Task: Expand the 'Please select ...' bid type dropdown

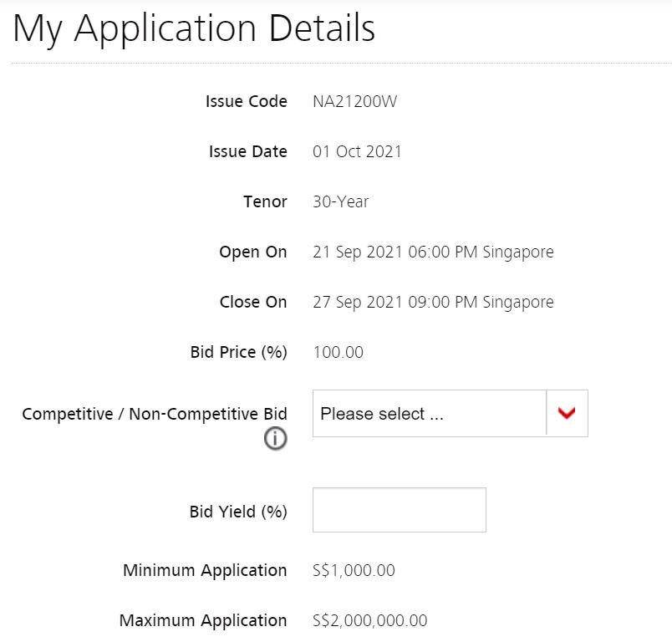Action: point(450,413)
